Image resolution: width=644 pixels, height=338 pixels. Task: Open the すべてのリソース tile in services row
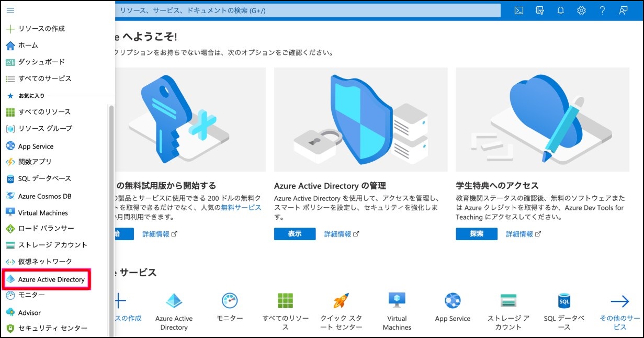[286, 311]
